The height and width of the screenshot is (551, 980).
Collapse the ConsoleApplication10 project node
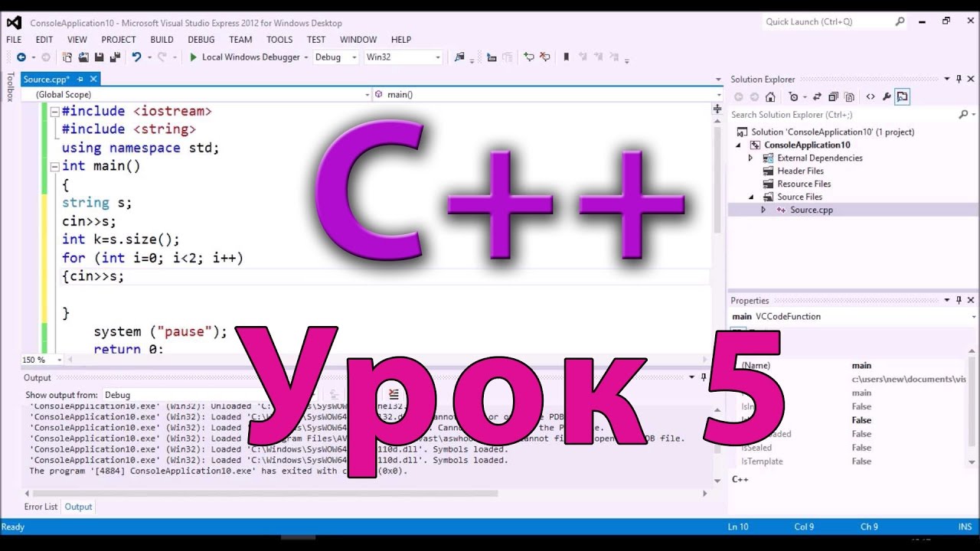pos(740,145)
